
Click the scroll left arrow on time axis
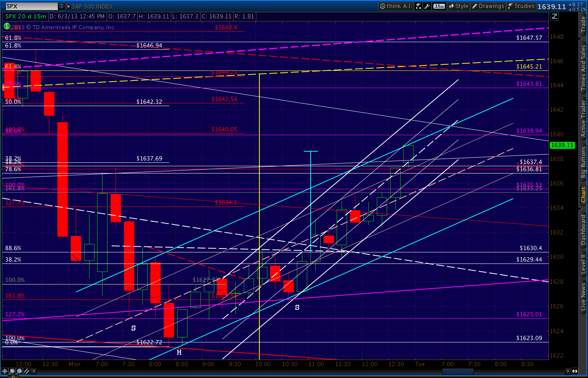tap(34, 371)
